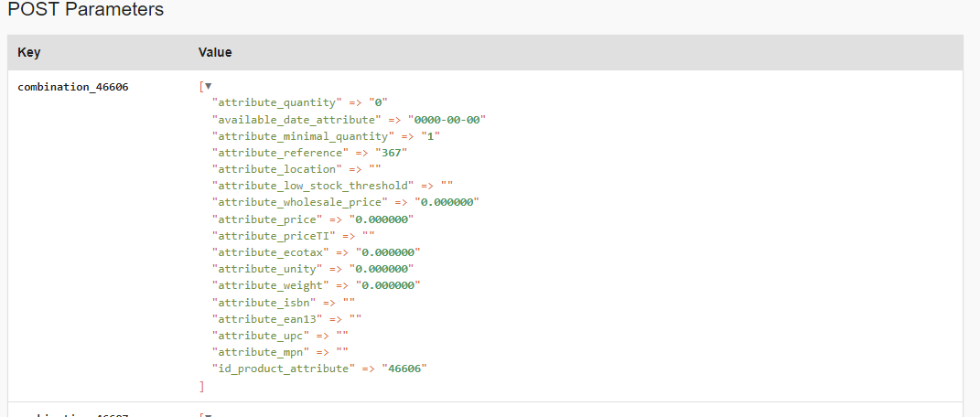The width and height of the screenshot is (980, 417).
Task: Select the "attribute_upc" entry
Action: pyautogui.click(x=261, y=336)
